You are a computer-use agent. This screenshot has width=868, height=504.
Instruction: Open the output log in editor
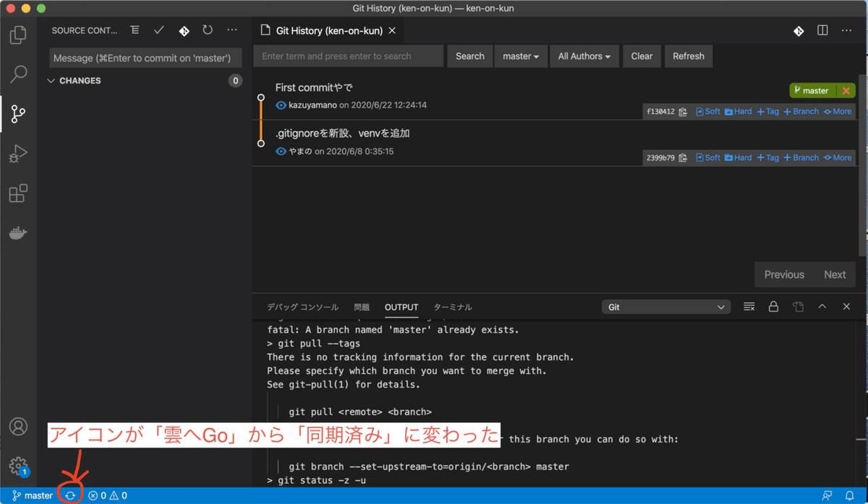click(x=798, y=307)
